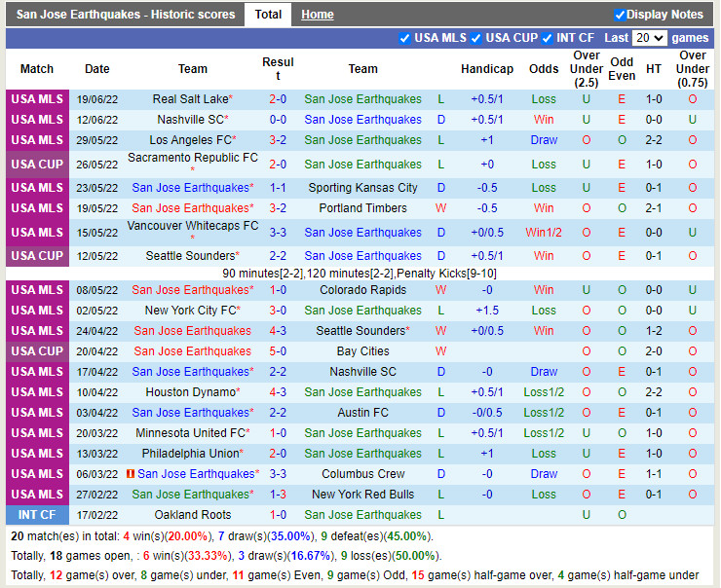The width and height of the screenshot is (721, 588).
Task: Open the Sporting Kansas City team link
Action: click(x=362, y=188)
